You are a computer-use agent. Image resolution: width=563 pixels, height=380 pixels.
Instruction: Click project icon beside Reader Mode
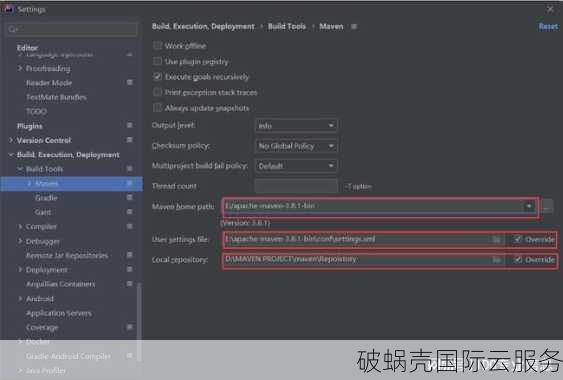coord(130,83)
